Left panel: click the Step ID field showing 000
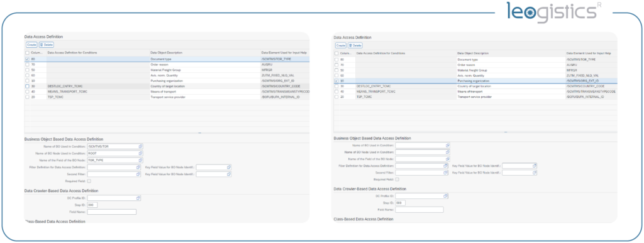 92,205
